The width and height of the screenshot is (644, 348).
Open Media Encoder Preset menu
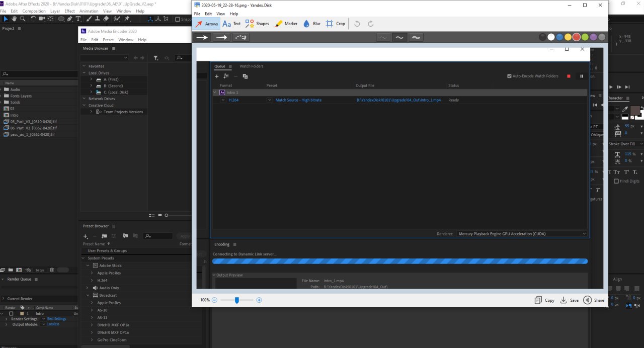(x=108, y=40)
